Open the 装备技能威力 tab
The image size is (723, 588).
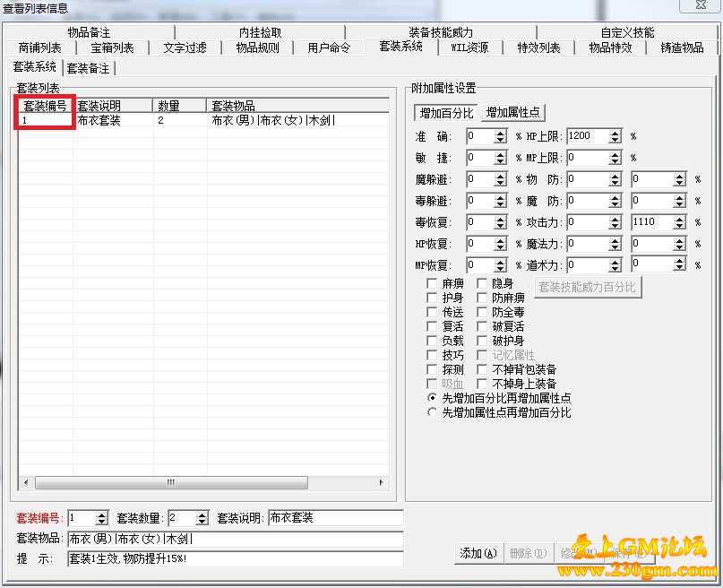pyautogui.click(x=441, y=32)
